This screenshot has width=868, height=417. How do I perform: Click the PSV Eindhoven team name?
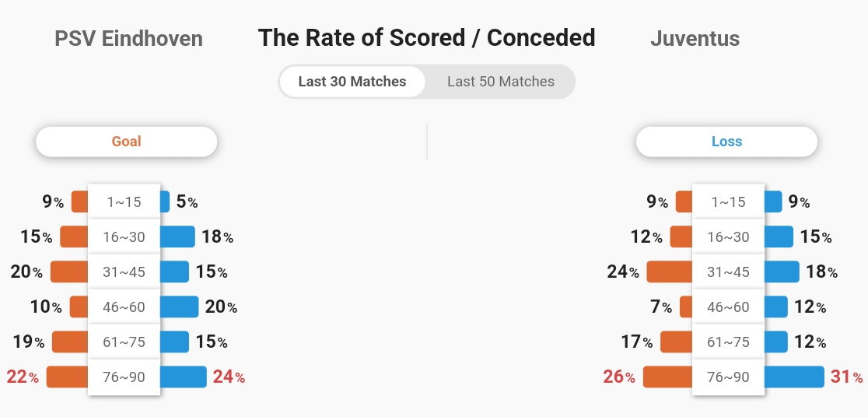tap(128, 39)
